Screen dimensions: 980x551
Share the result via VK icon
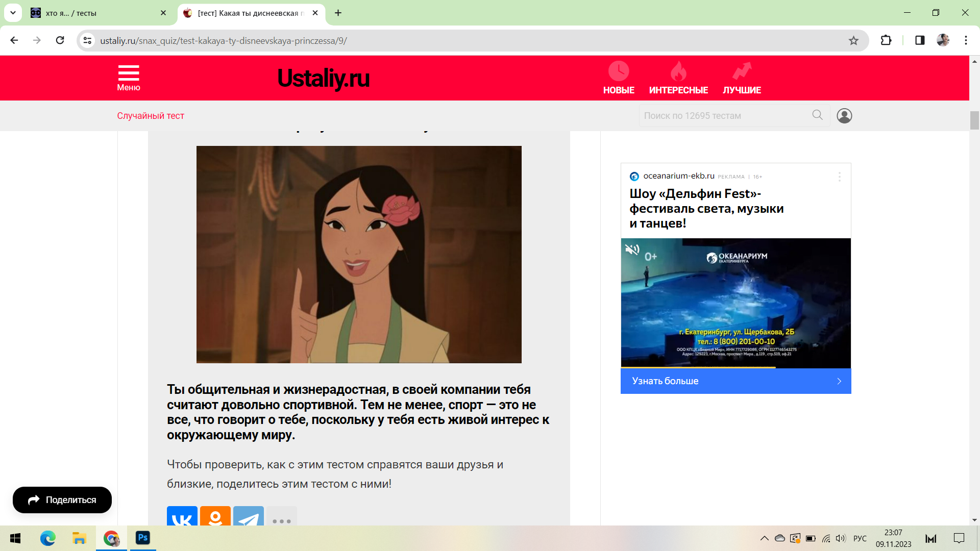[182, 516]
